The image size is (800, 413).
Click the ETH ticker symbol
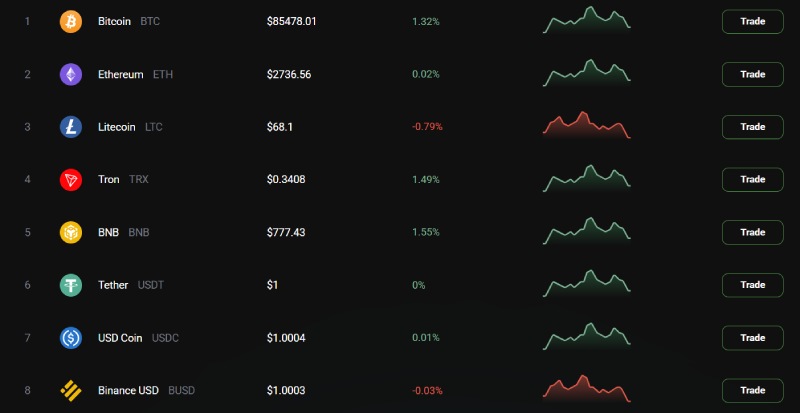click(163, 75)
